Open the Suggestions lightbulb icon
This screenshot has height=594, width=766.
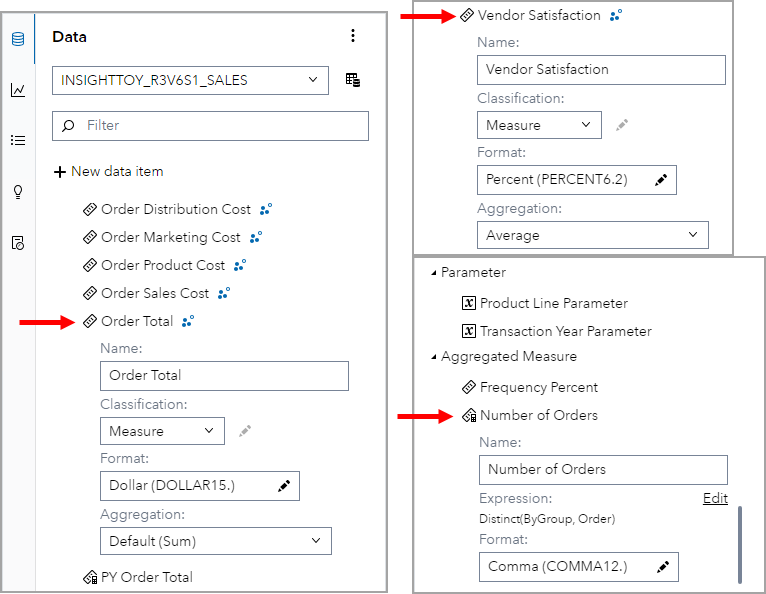[18, 192]
